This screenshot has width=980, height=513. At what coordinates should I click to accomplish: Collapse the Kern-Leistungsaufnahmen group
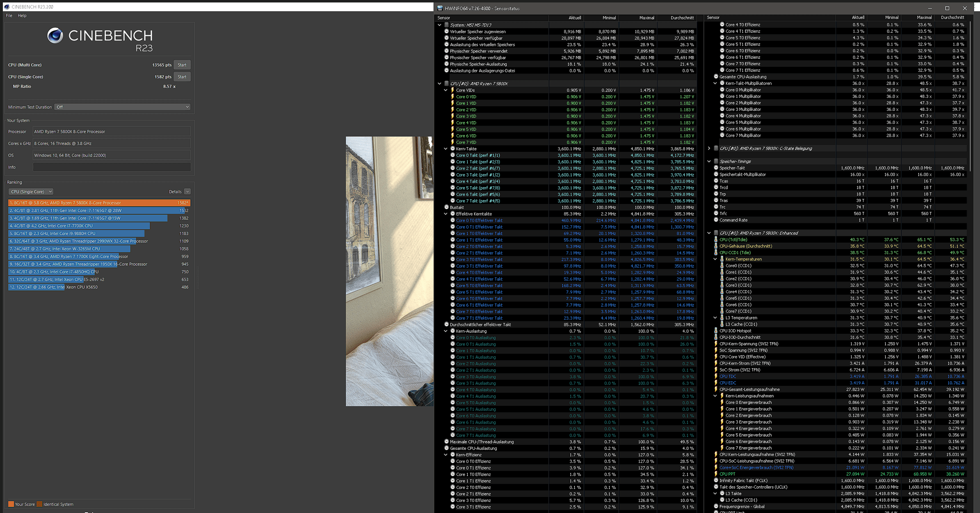tap(715, 396)
